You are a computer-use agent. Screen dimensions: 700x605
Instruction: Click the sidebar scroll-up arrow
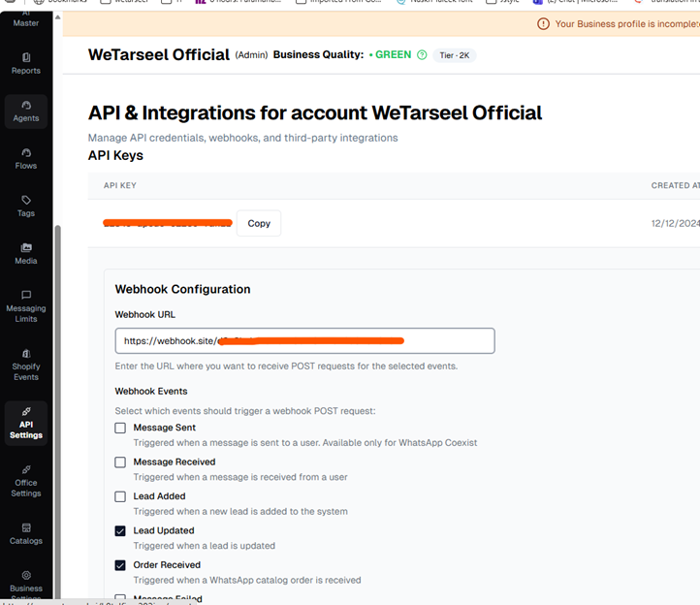(57, 17)
